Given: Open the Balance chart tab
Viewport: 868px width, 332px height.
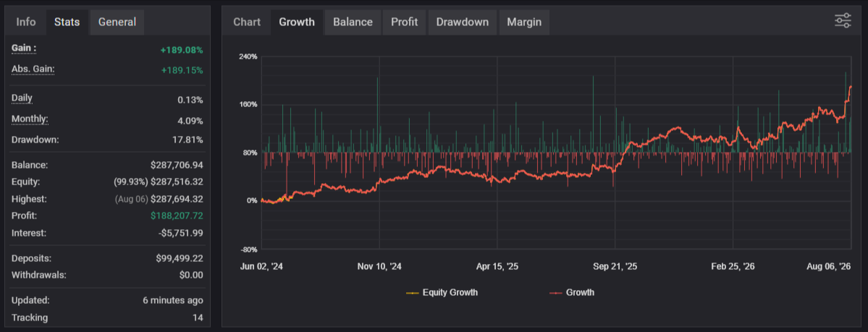Looking at the screenshot, I should (353, 22).
